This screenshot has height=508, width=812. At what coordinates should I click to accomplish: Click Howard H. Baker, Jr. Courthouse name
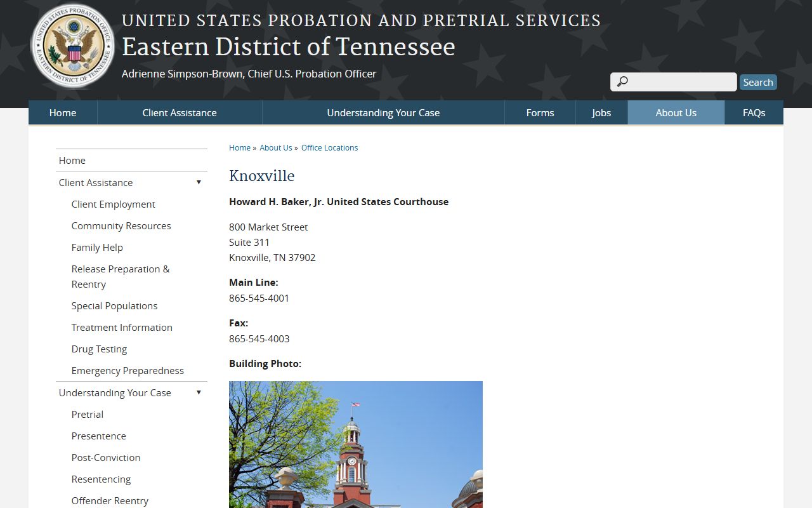coord(339,201)
